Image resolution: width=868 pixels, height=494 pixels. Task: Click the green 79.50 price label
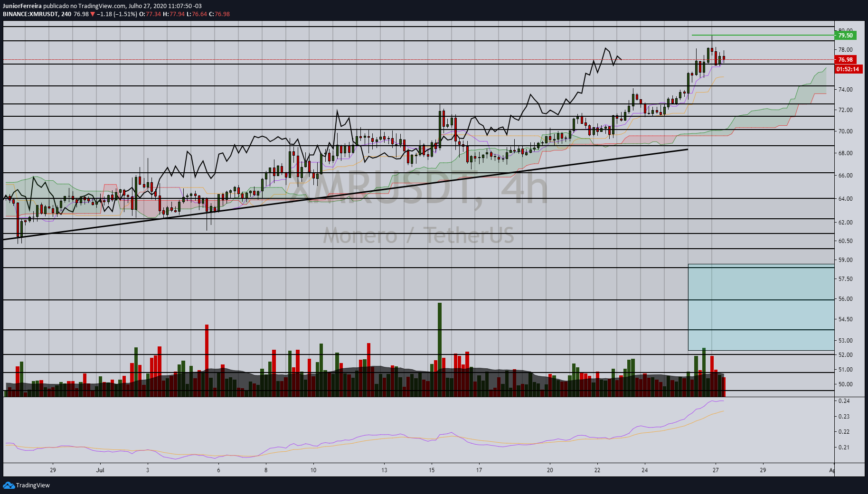tap(845, 35)
